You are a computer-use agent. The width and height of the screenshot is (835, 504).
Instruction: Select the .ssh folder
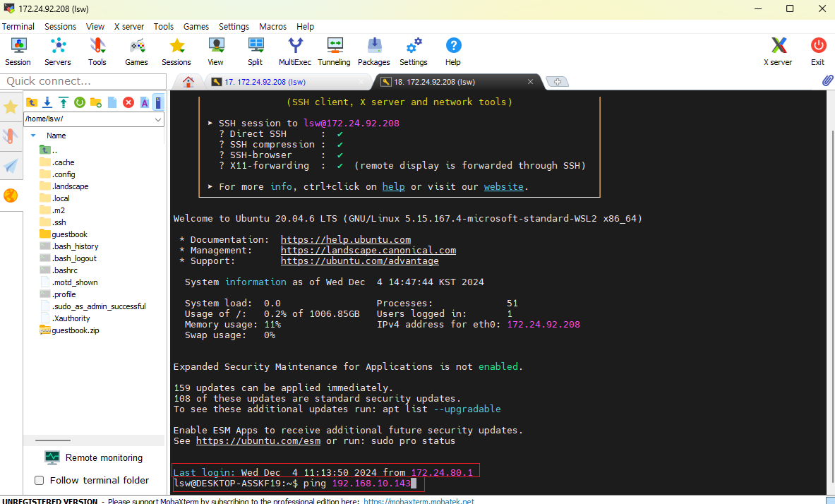[x=53, y=222]
